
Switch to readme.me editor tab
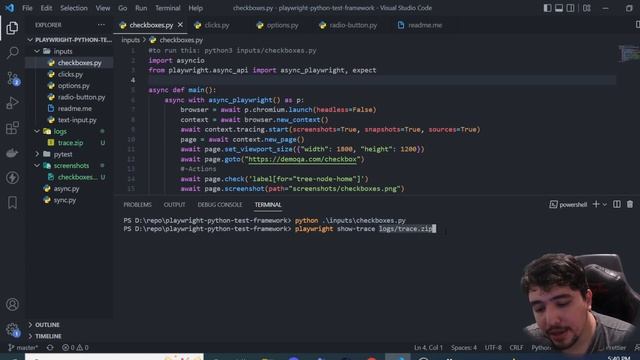pyautogui.click(x=425, y=25)
